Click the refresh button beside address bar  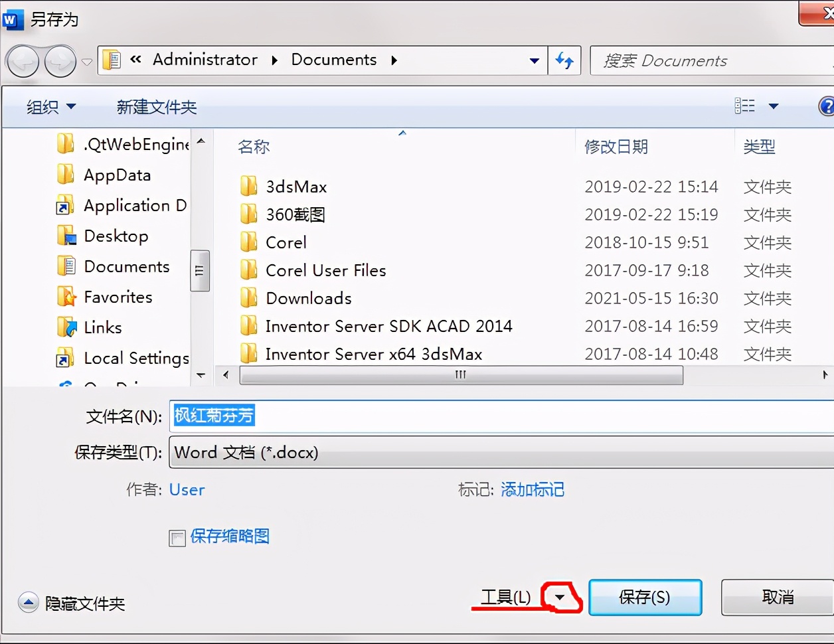[564, 60]
